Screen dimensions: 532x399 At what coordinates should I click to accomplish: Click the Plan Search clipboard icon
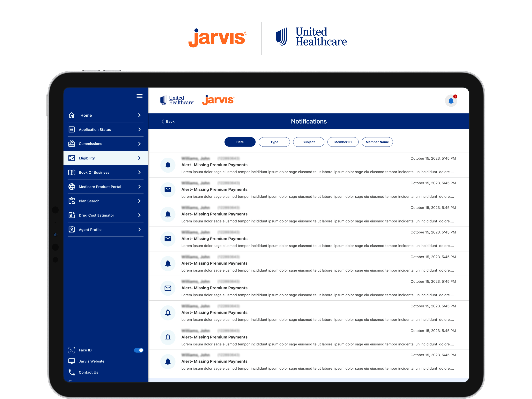click(x=72, y=201)
